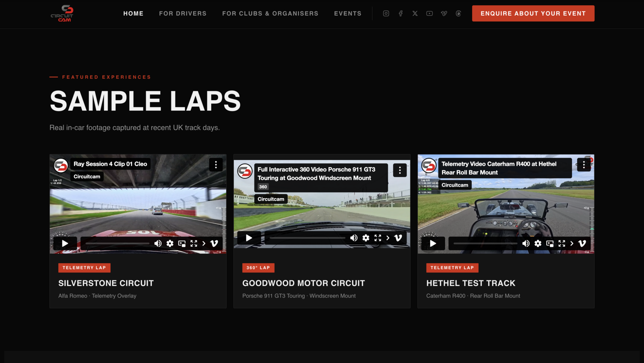
Task: Open the three-dot menu on Ray Session video
Action: 216,164
